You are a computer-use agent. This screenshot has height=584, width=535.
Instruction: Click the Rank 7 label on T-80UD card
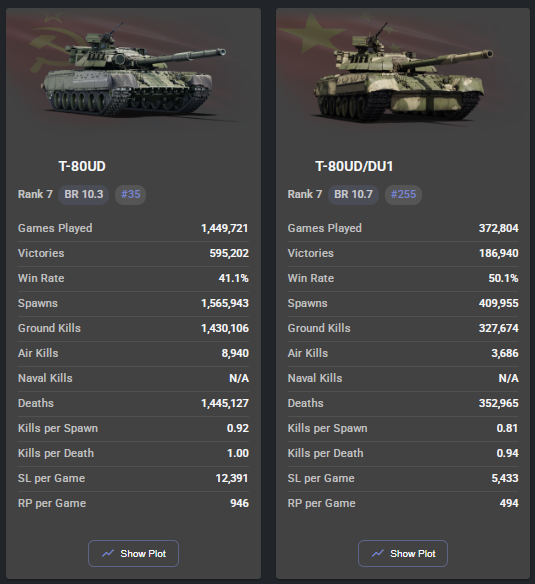35,194
